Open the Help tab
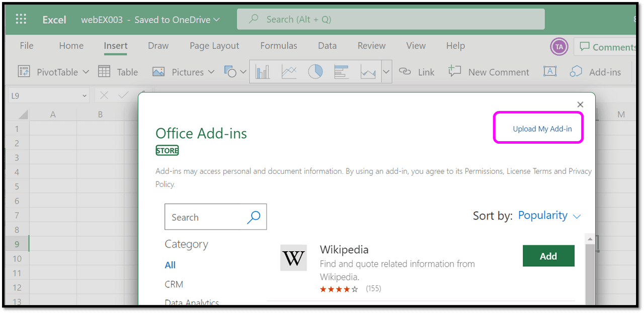The width and height of the screenshot is (644, 313). (x=455, y=46)
